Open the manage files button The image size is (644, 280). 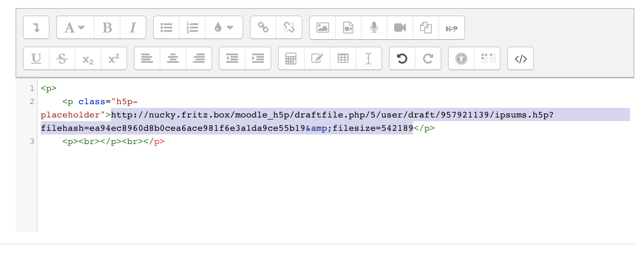click(x=426, y=28)
